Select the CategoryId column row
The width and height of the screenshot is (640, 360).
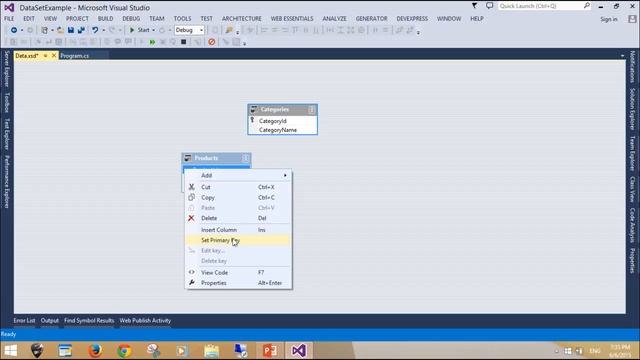[282, 121]
